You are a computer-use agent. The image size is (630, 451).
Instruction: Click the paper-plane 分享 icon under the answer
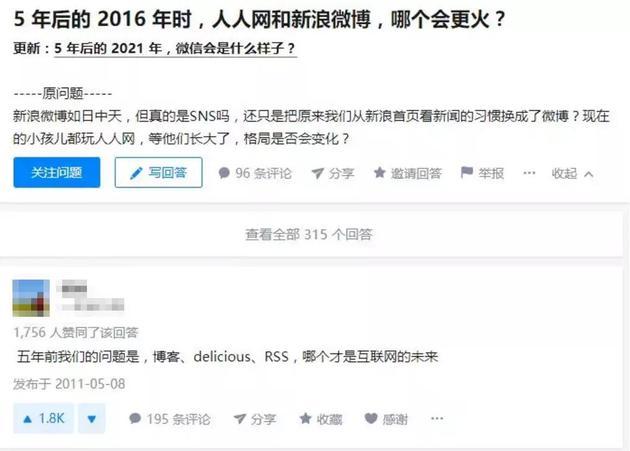239,419
